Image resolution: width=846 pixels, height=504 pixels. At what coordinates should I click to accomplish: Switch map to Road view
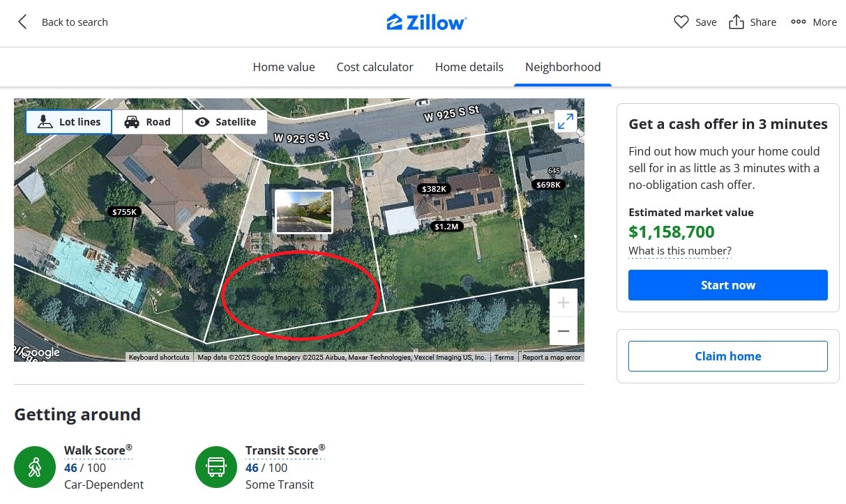pos(147,122)
